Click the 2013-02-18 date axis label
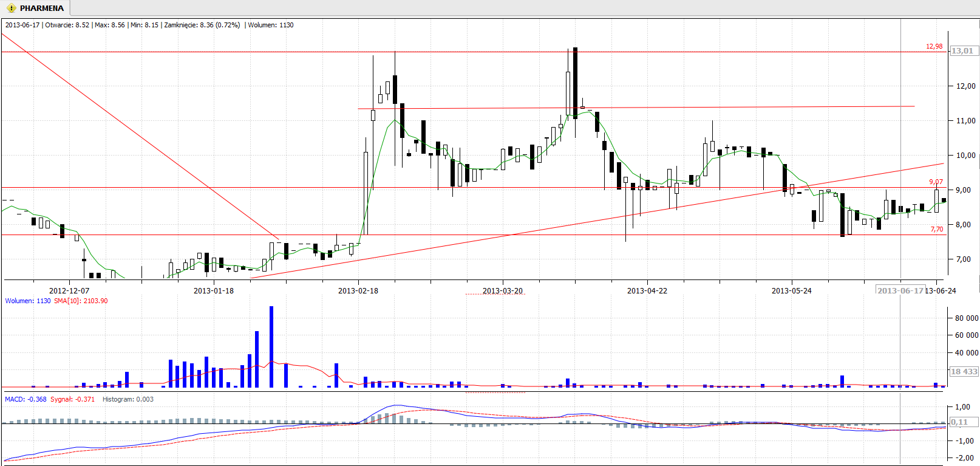Screen dimensions: 980x466 point(358,290)
